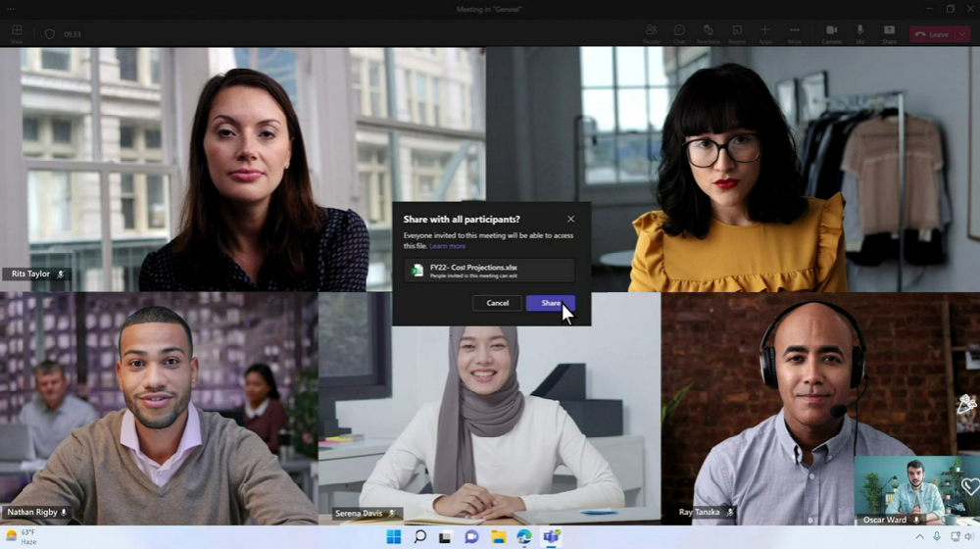Open Task View on taskbar
The width and height of the screenshot is (980, 549).
445,537
